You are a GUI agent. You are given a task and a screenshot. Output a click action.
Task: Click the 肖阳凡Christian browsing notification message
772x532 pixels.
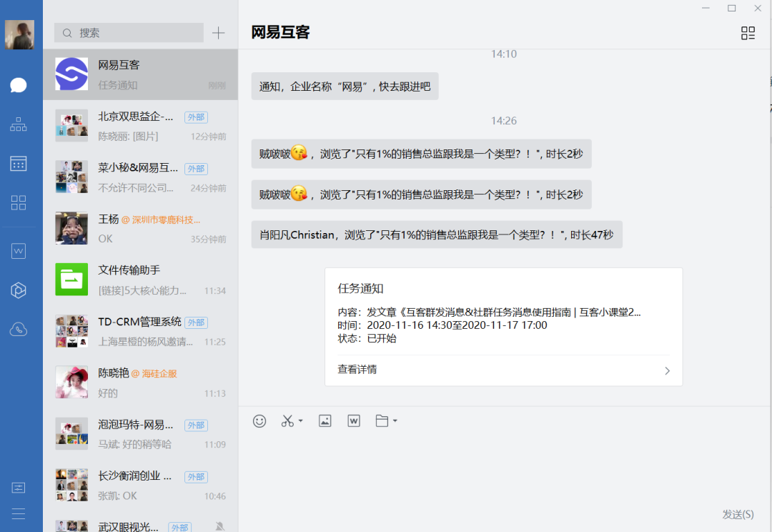point(437,235)
